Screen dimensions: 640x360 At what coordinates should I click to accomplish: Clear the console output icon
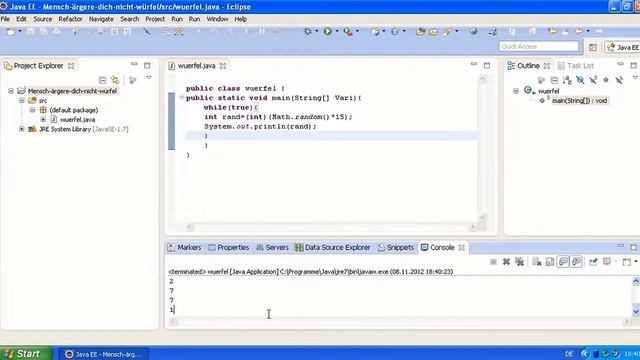[536, 262]
